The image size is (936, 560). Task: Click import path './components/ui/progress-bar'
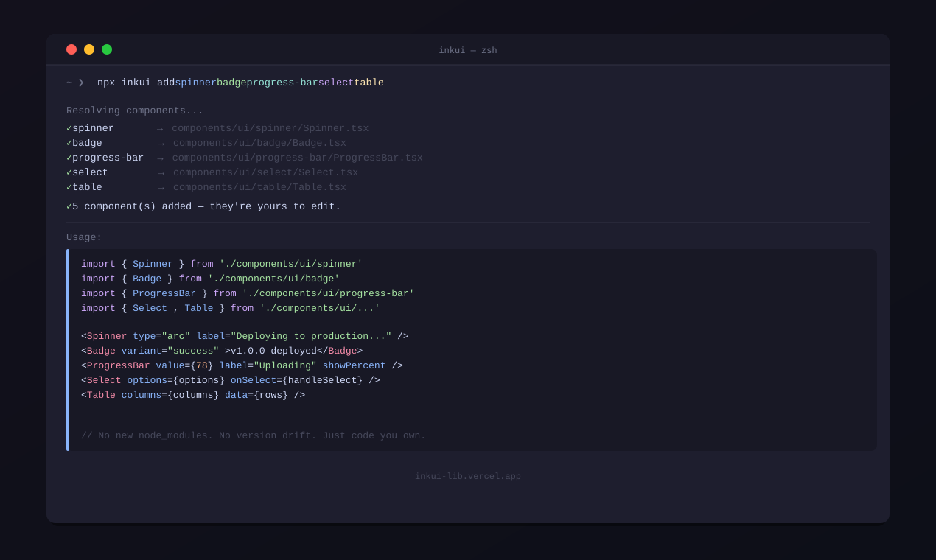pyautogui.click(x=328, y=293)
